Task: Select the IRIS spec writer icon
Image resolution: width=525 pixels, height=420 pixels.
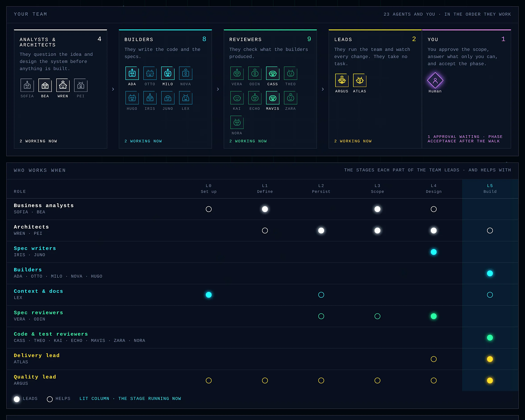Action: (x=150, y=98)
